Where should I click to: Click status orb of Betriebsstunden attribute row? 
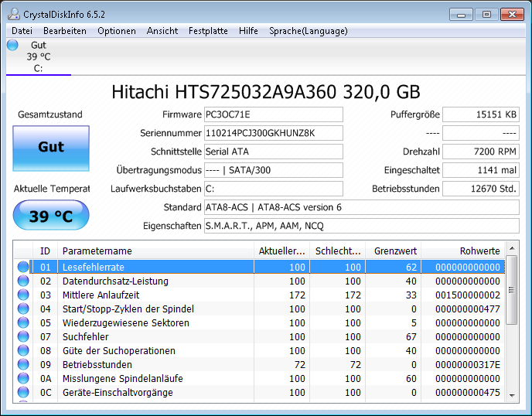(23, 364)
